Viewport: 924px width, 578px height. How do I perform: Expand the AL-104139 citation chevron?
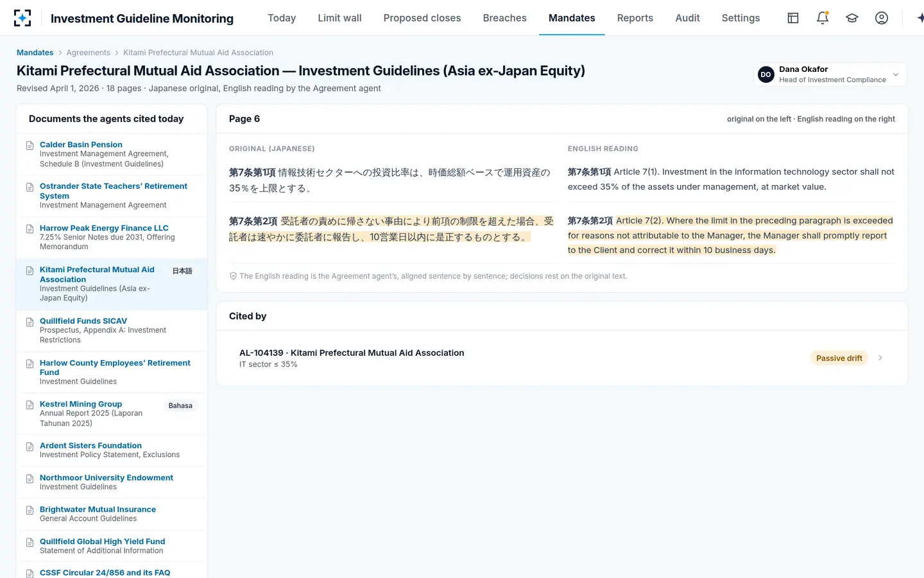880,358
